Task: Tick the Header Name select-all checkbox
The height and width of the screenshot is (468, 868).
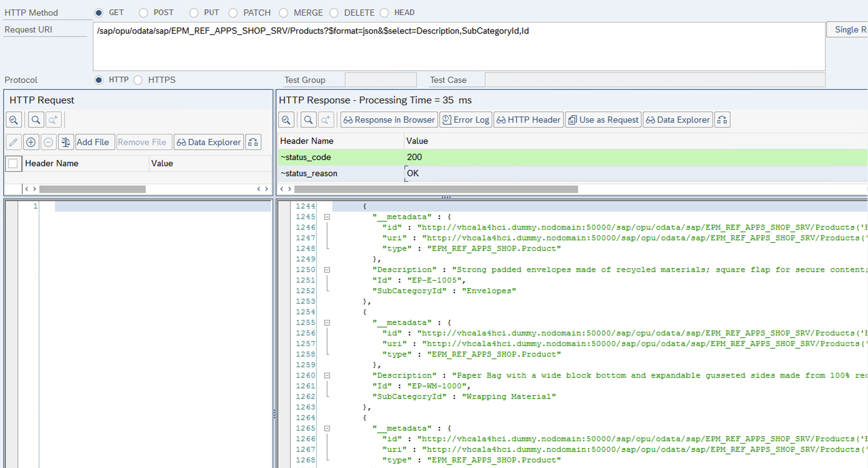Action: tap(13, 164)
